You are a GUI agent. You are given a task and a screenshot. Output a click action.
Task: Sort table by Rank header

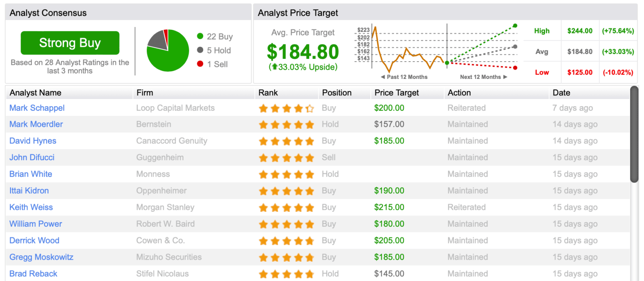pos(268,93)
